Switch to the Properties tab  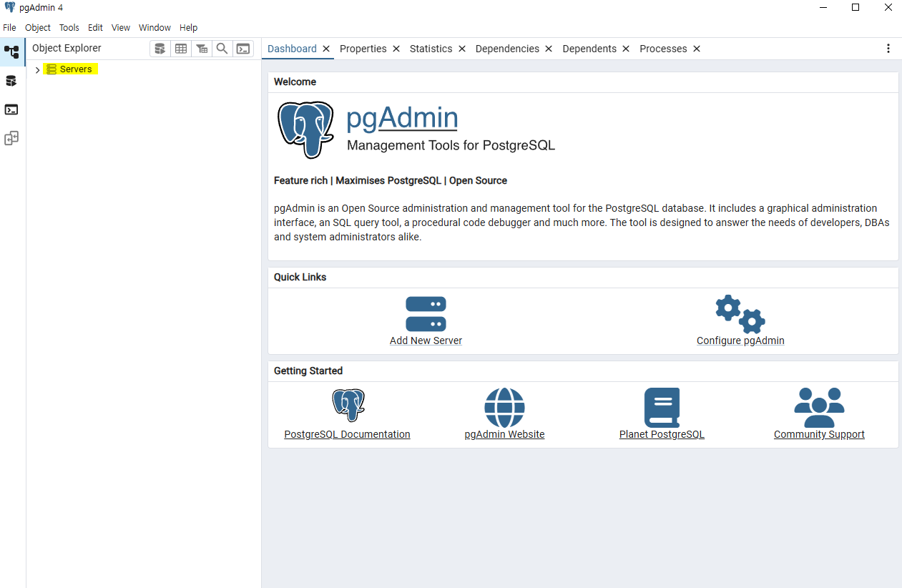(x=363, y=49)
